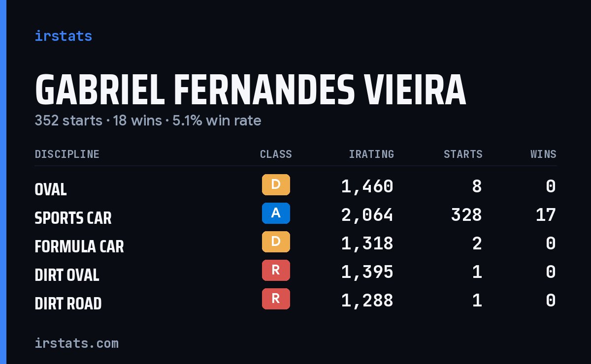Image resolution: width=591 pixels, height=364 pixels.
Task: Select the blue A class badge
Action: pyautogui.click(x=276, y=213)
